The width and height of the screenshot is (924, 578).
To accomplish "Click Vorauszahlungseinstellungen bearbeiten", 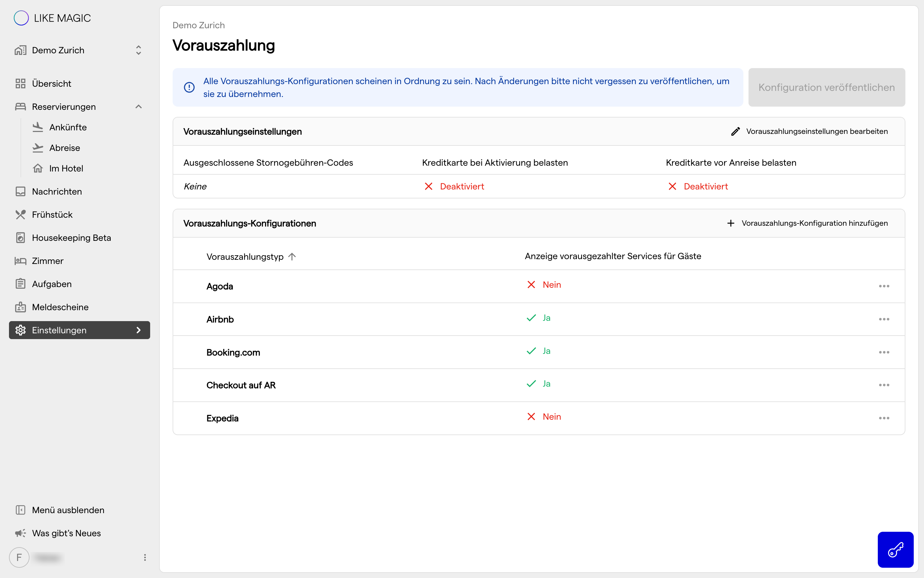I will pyautogui.click(x=809, y=131).
